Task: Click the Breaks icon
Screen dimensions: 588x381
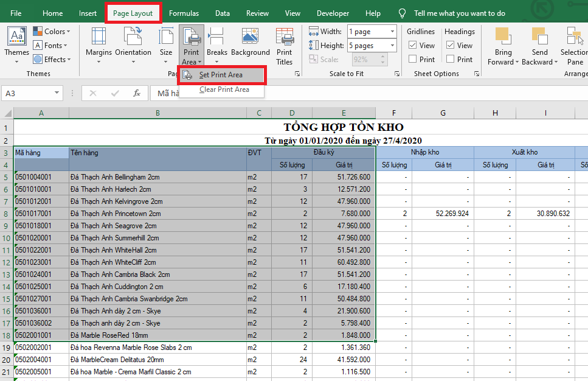Action: [x=216, y=37]
